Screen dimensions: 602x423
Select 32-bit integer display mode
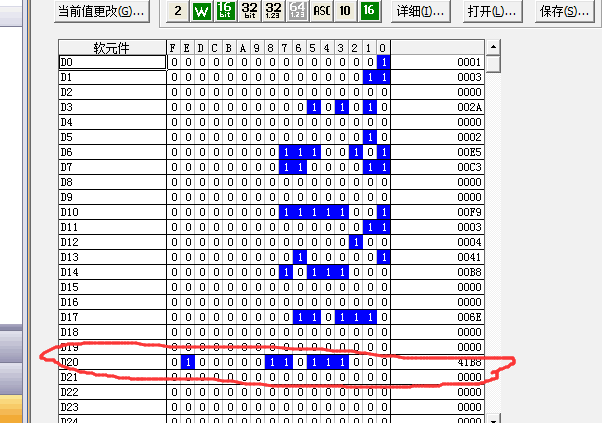[248, 11]
